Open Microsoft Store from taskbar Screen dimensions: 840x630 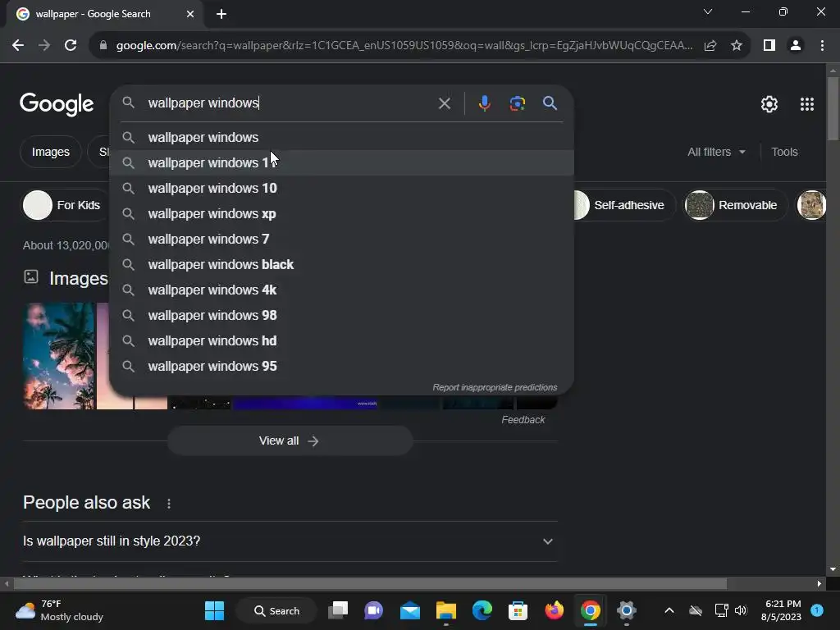coord(518,610)
